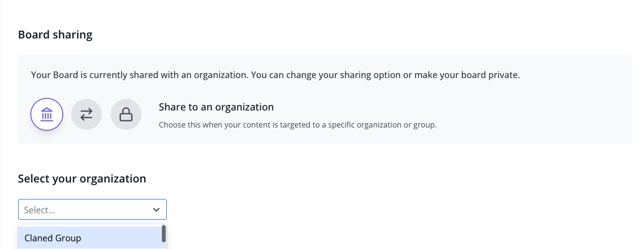Viewport: 644px width, 249px height.
Task: Click the Share to an organization title
Action: [x=216, y=107]
